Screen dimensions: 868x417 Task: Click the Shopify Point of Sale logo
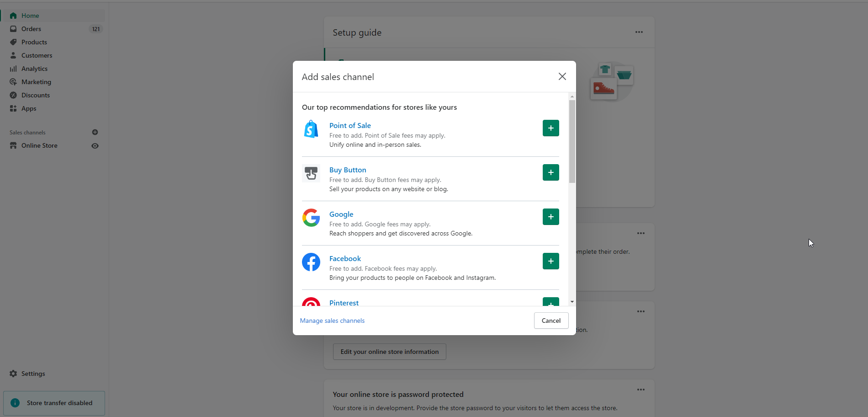click(x=311, y=129)
